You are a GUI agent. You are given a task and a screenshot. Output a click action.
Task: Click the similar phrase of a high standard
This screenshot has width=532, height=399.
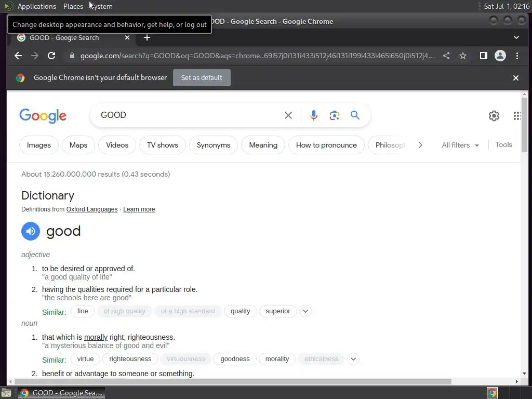pyautogui.click(x=188, y=311)
